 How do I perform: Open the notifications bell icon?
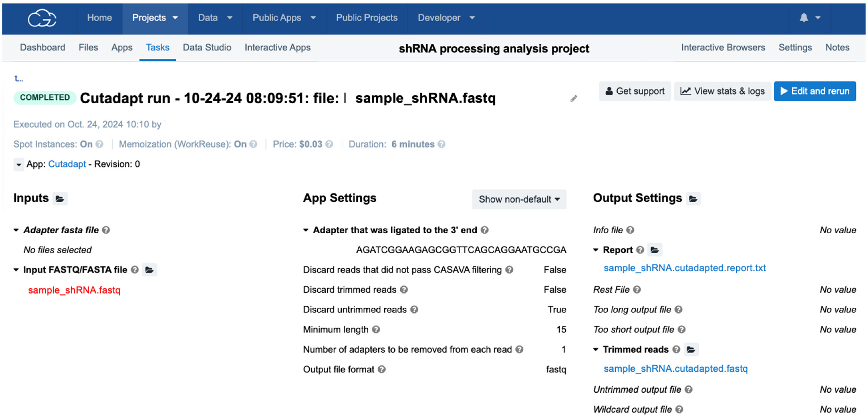point(804,18)
